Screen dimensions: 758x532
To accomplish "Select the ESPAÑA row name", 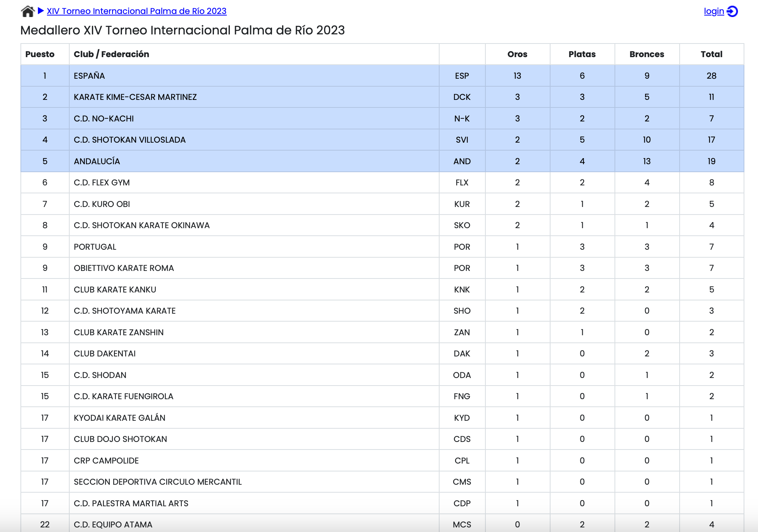I will click(89, 76).
